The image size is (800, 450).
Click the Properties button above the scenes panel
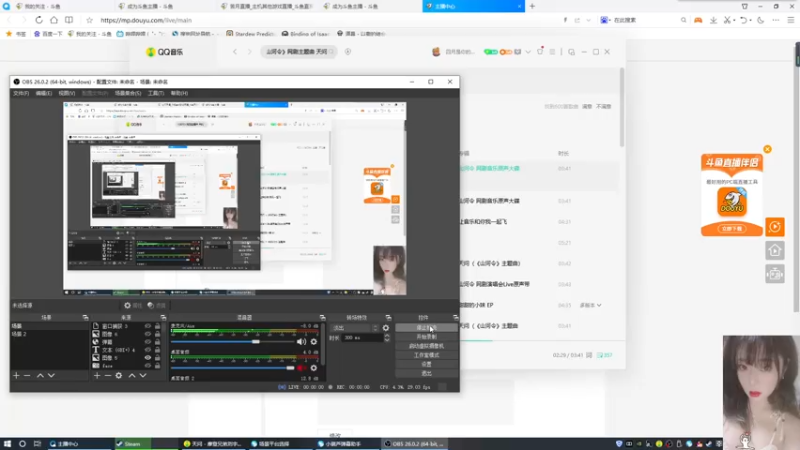click(x=133, y=306)
